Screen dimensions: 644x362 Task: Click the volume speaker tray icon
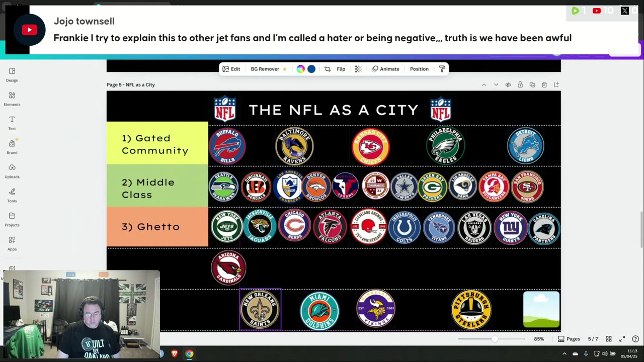(x=605, y=353)
